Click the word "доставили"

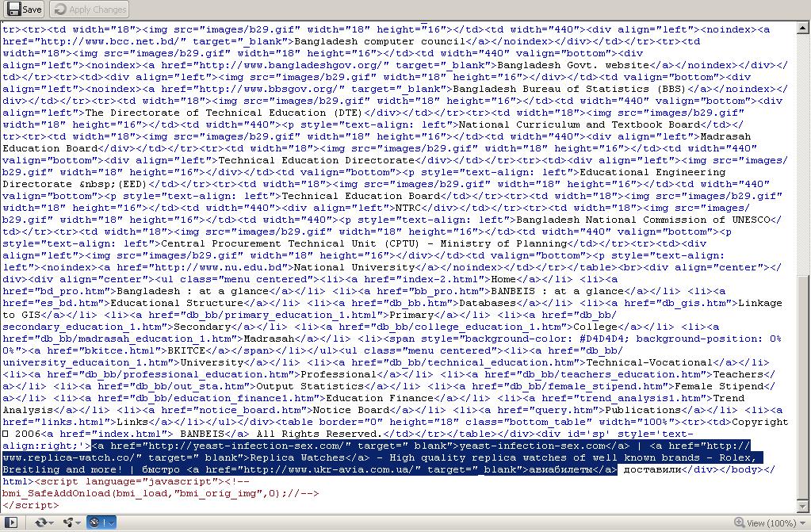tap(652, 470)
